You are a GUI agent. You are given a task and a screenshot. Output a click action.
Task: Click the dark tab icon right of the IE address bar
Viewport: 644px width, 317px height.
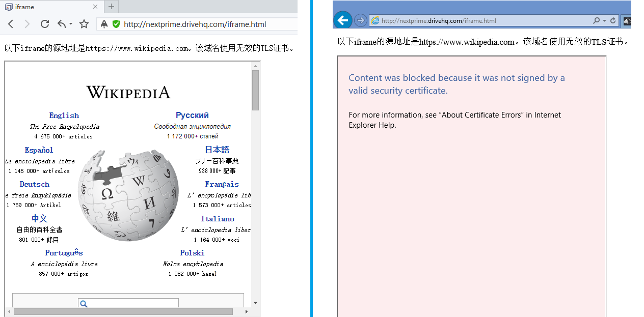tap(627, 21)
